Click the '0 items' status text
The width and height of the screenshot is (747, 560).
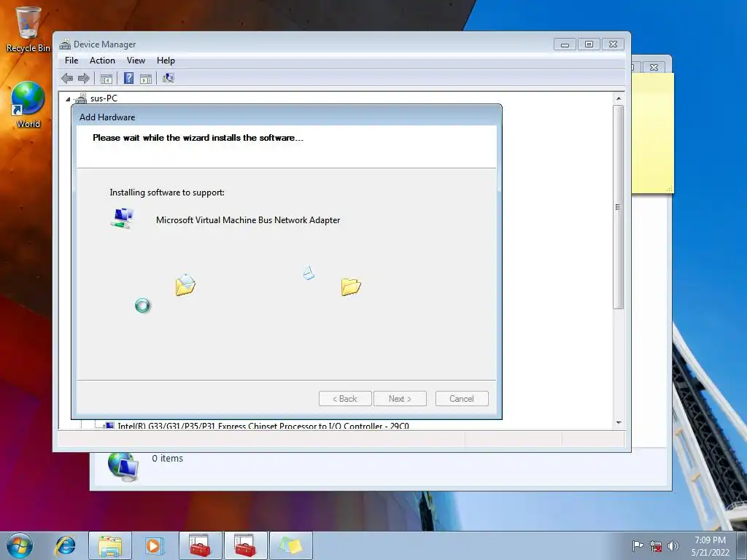tap(168, 458)
